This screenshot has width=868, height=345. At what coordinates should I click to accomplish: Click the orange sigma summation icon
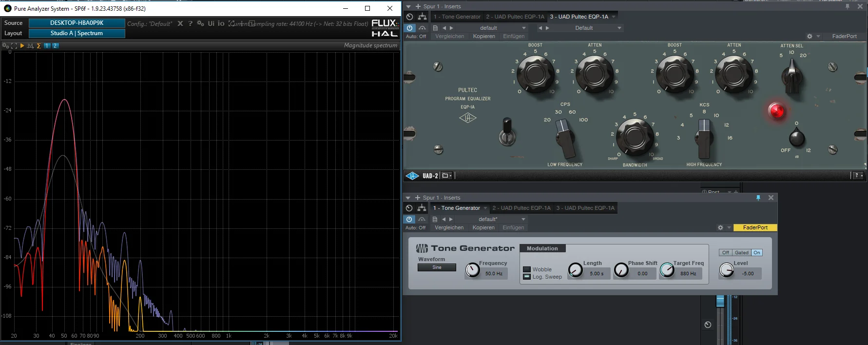pyautogui.click(x=39, y=45)
